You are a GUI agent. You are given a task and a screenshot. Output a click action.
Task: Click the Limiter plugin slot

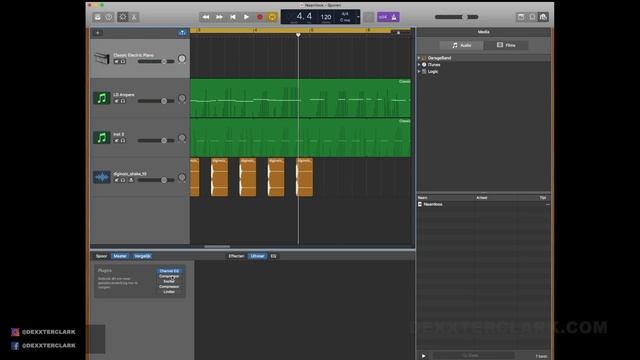click(x=169, y=292)
